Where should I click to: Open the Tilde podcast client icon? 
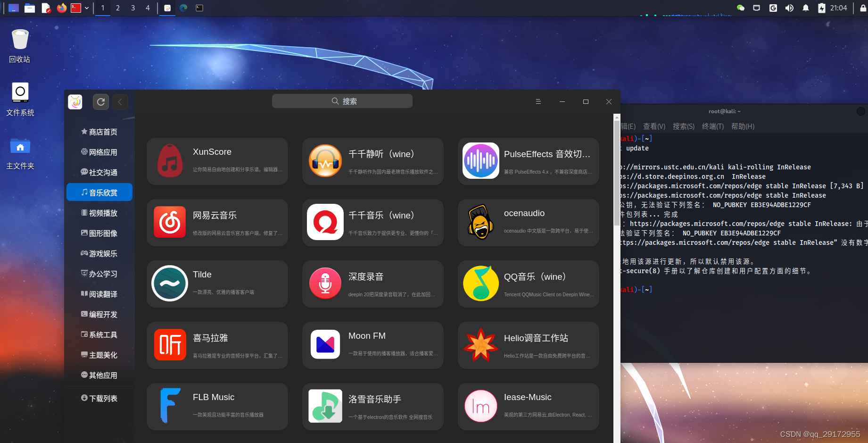click(170, 284)
